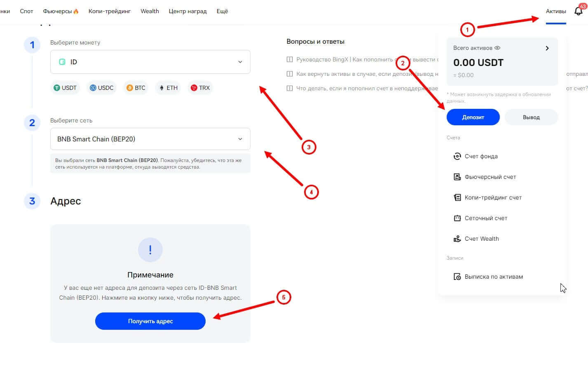Go to Счет Wealth account
This screenshot has width=588, height=371.
481,239
